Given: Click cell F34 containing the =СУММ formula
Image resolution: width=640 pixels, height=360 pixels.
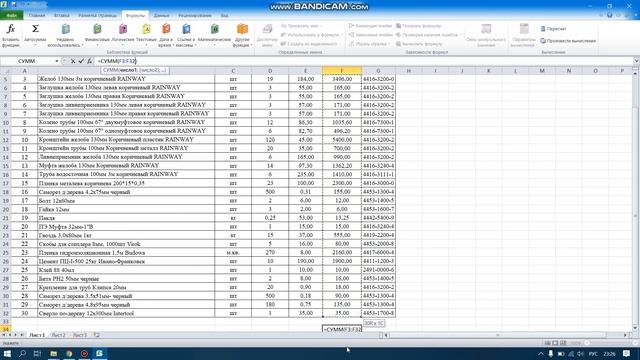Looking at the screenshot, I should [342, 329].
